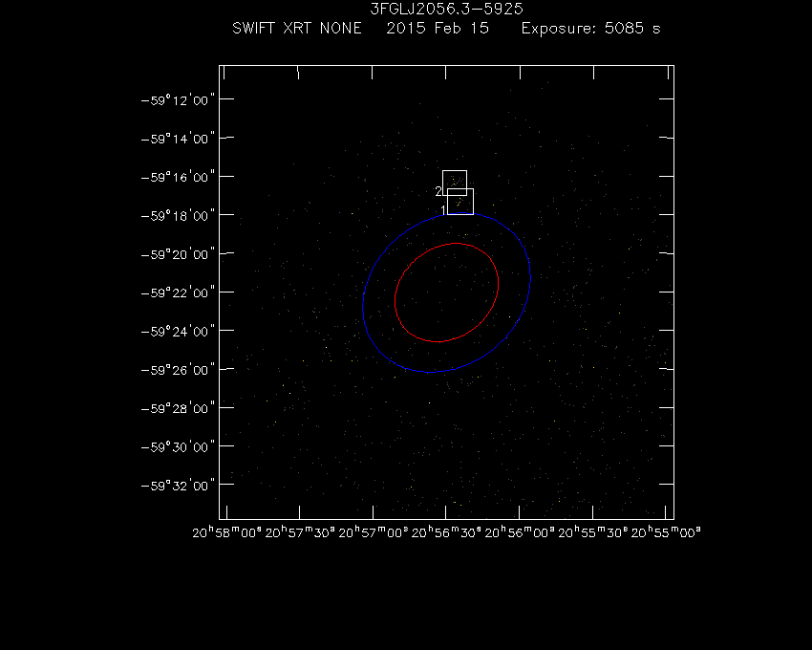
Task: Click declination label -59°26'00"
Action: (x=178, y=370)
